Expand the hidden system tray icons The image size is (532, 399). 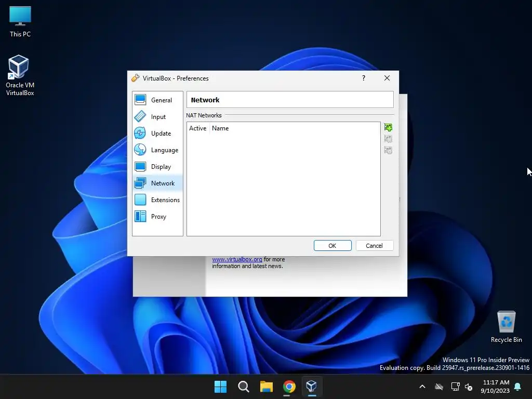tap(422, 387)
